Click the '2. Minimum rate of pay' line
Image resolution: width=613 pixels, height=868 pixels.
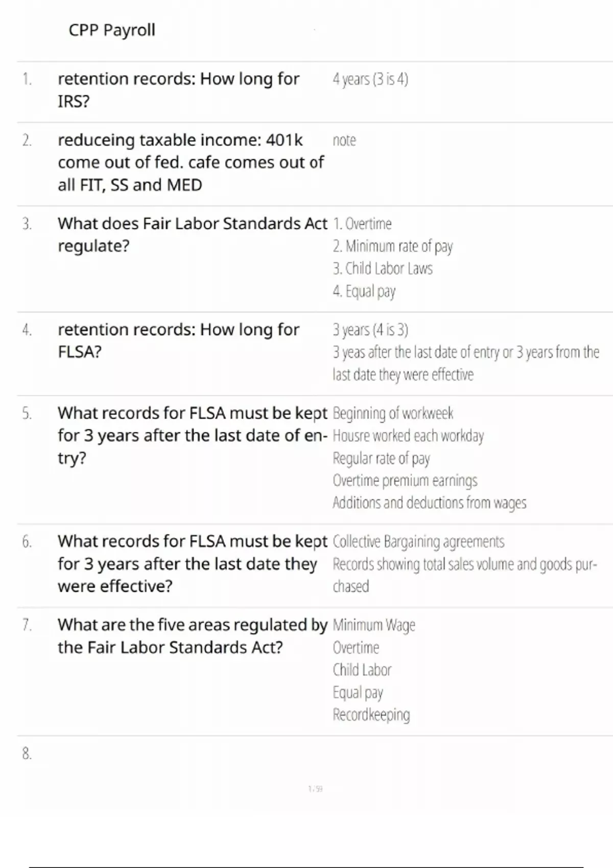point(393,247)
